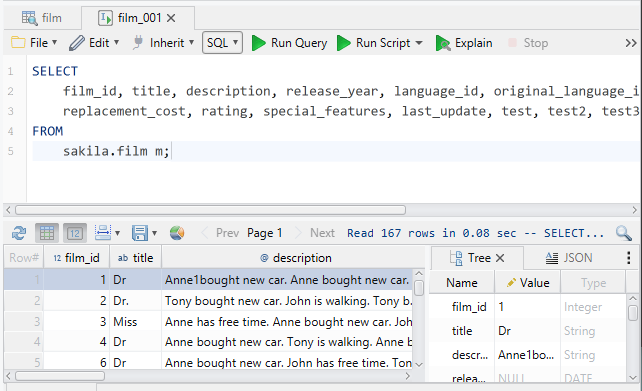Screen dimensions: 642x391
Task: Close the film_001 tab
Action: [172, 18]
